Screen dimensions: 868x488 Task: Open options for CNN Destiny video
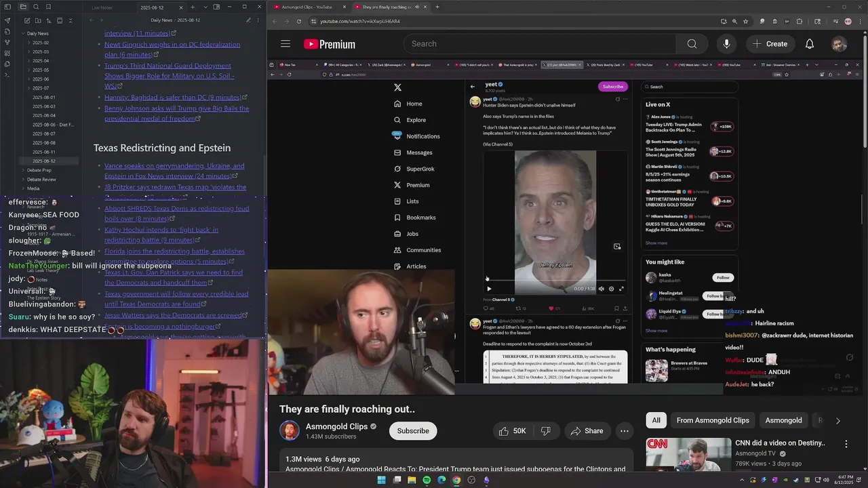pyautogui.click(x=846, y=444)
